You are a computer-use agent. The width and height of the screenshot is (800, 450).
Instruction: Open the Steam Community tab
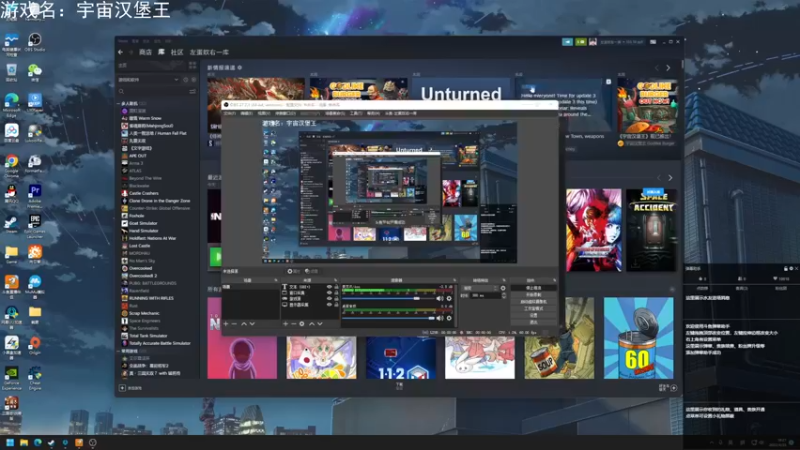pos(177,52)
